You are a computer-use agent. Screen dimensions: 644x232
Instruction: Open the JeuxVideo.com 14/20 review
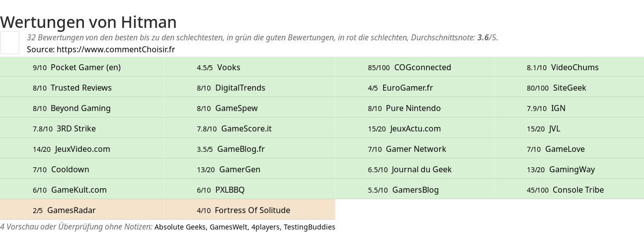coord(82,149)
